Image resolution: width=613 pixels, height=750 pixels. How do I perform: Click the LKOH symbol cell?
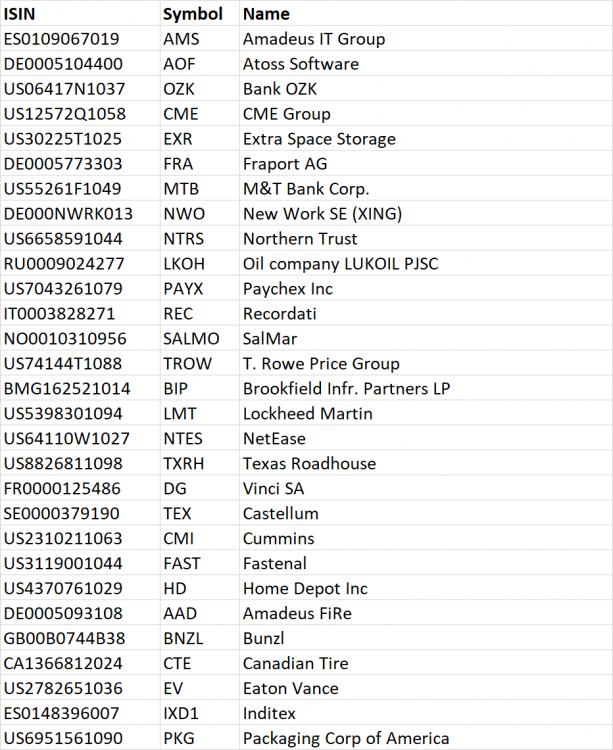pyautogui.click(x=182, y=264)
